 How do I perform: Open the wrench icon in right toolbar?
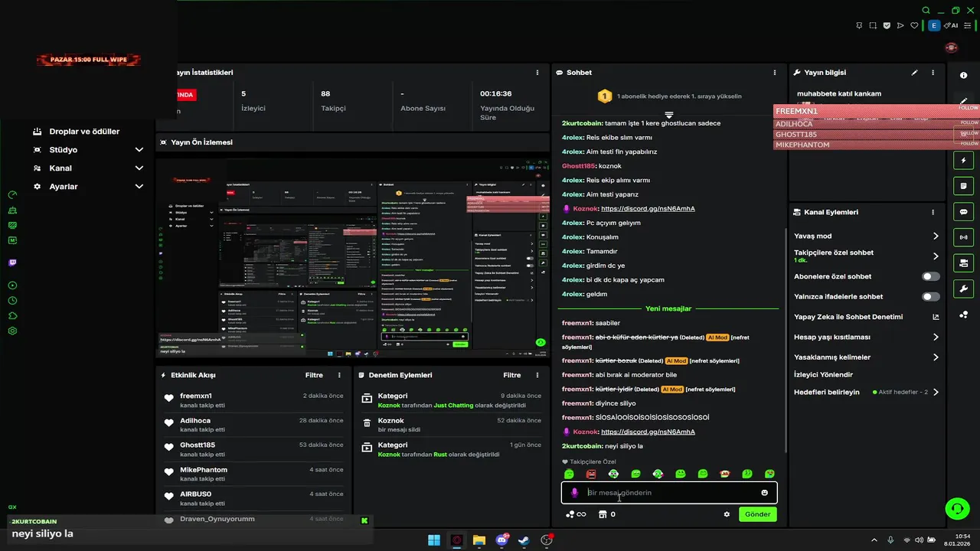click(964, 289)
